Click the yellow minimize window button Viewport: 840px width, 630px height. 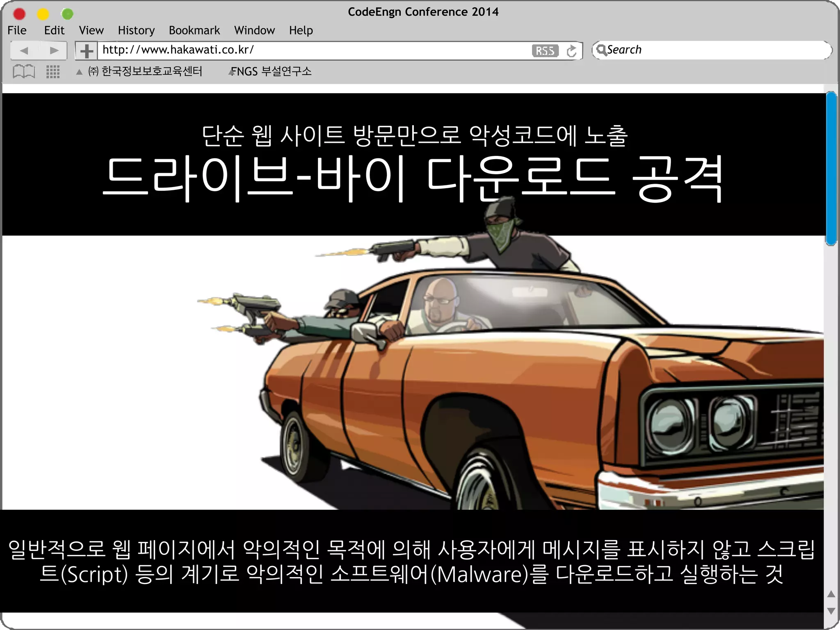(43, 14)
